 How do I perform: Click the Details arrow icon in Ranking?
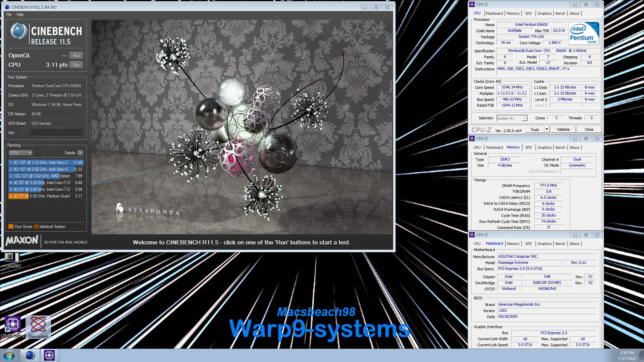[80, 153]
